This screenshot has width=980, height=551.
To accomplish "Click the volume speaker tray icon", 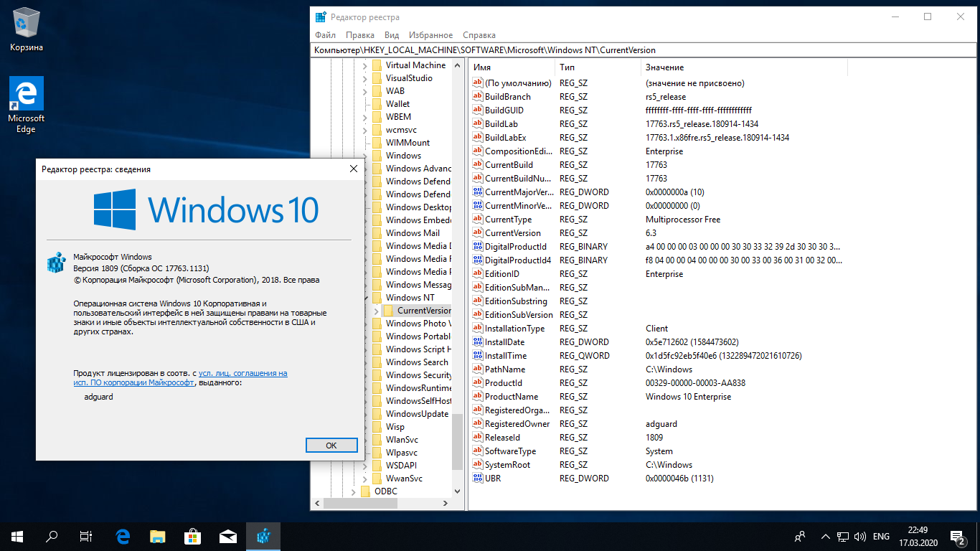I will (859, 536).
